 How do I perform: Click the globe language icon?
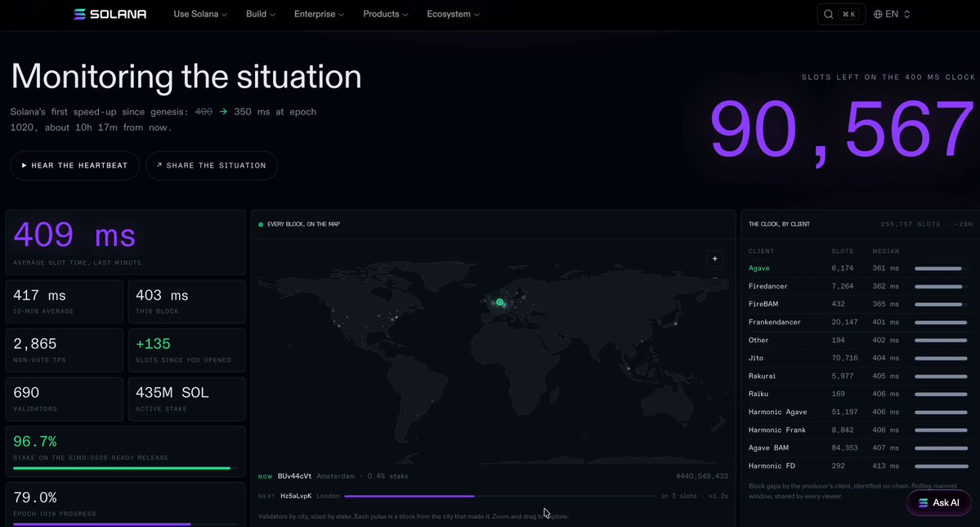pyautogui.click(x=878, y=15)
